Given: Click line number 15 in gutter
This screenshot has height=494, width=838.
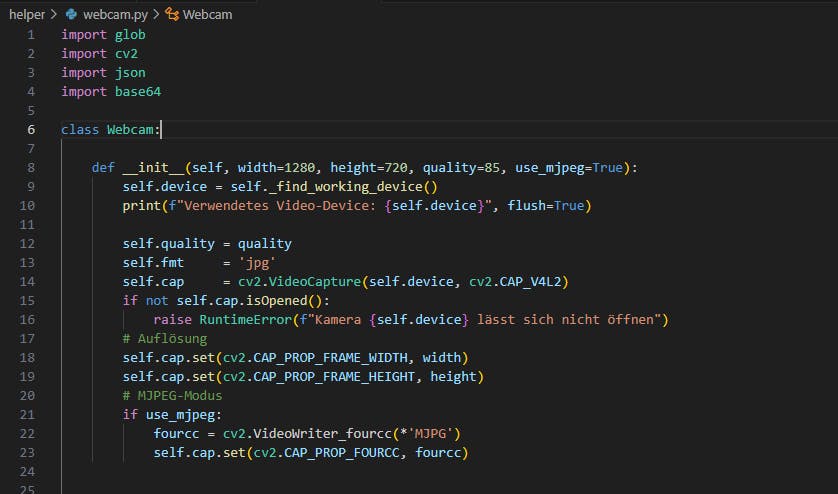Looking at the screenshot, I should pos(27,300).
